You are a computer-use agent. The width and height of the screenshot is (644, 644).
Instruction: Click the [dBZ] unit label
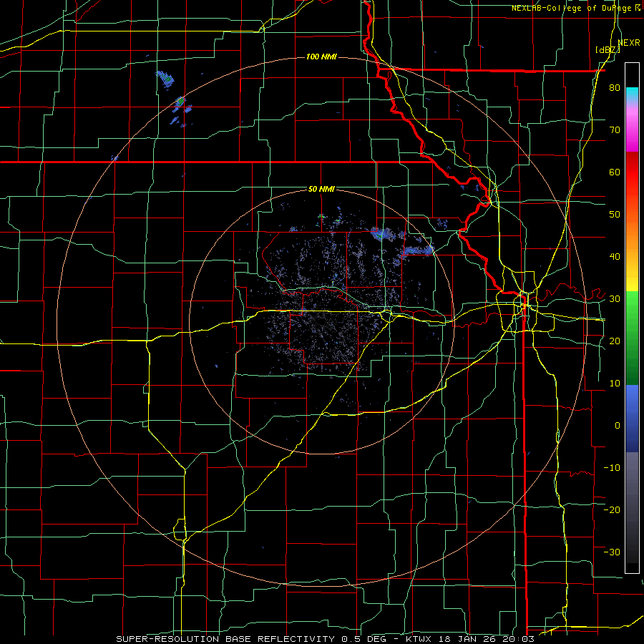[x=608, y=49]
